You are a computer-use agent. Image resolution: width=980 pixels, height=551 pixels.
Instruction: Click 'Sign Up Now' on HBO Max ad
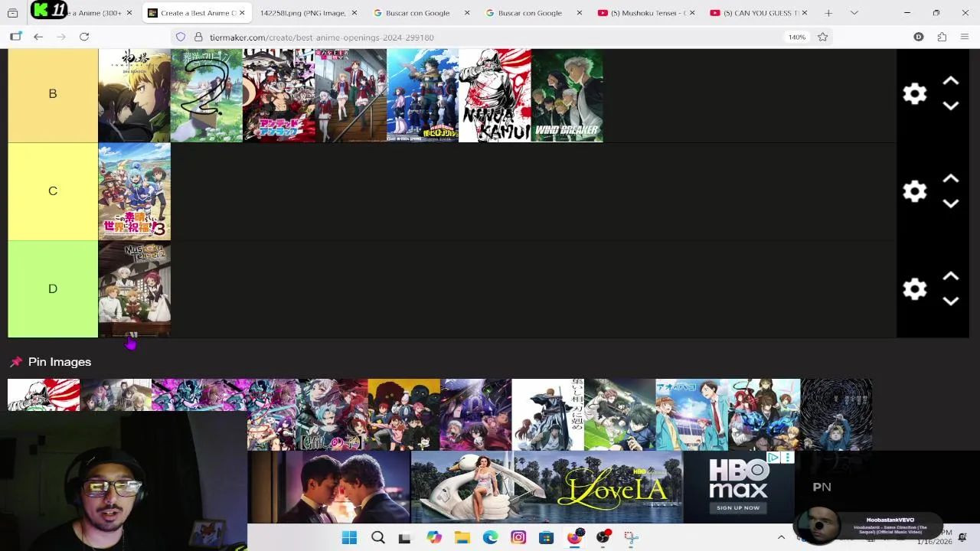[738, 507]
